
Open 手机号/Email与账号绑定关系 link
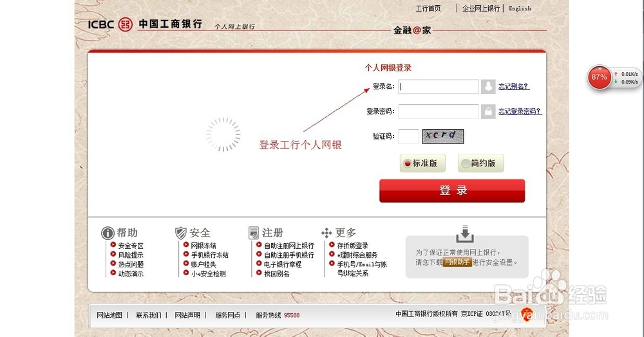(x=362, y=269)
